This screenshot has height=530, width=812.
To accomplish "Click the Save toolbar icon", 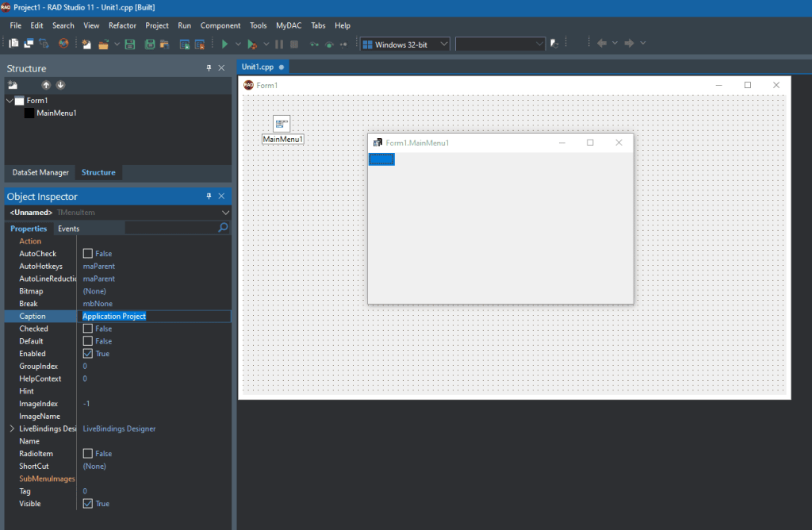I will click(130, 44).
